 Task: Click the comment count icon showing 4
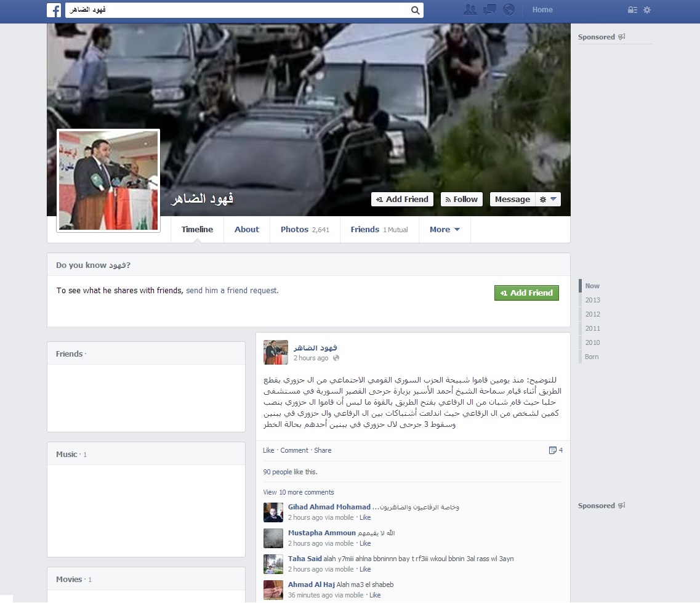click(555, 450)
